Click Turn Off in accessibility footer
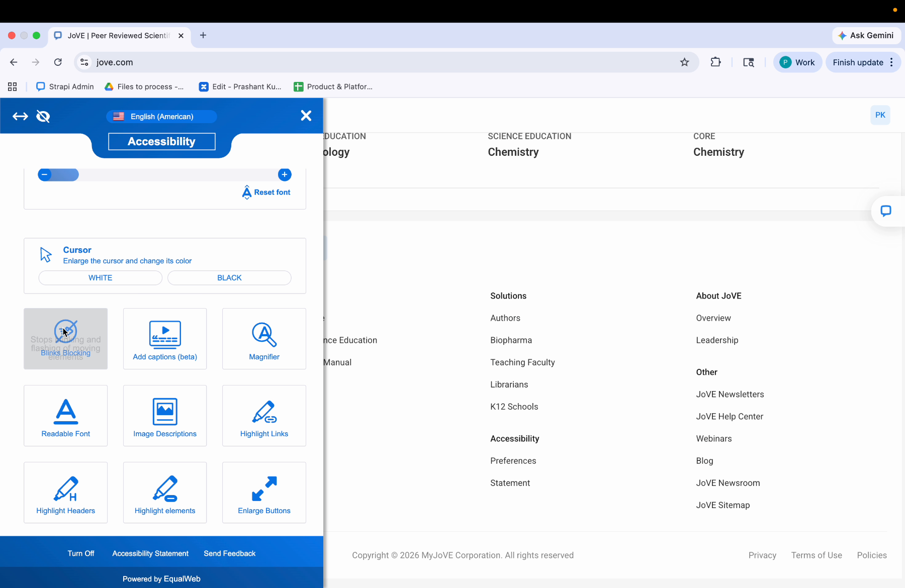Screen dimensions: 905x588 [x=81, y=553]
